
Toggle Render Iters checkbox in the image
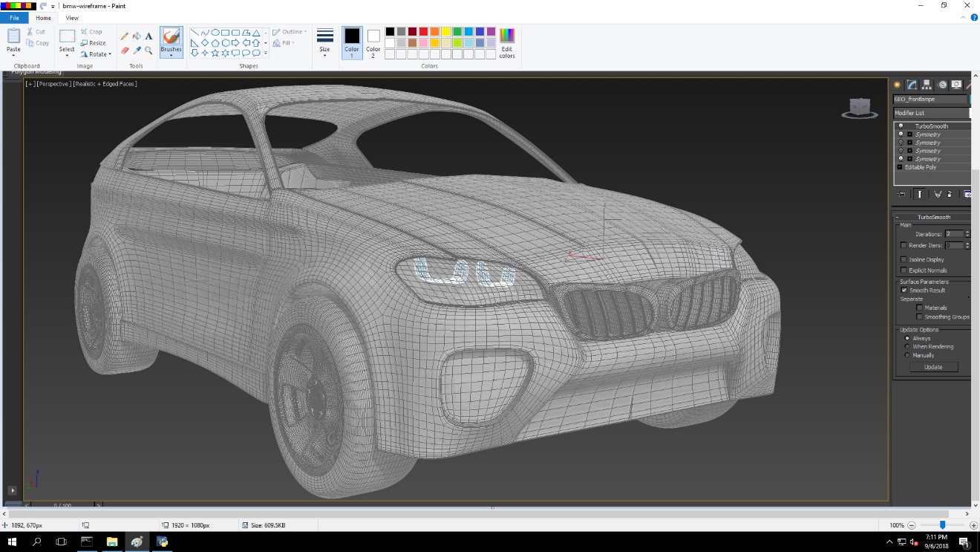[904, 245]
